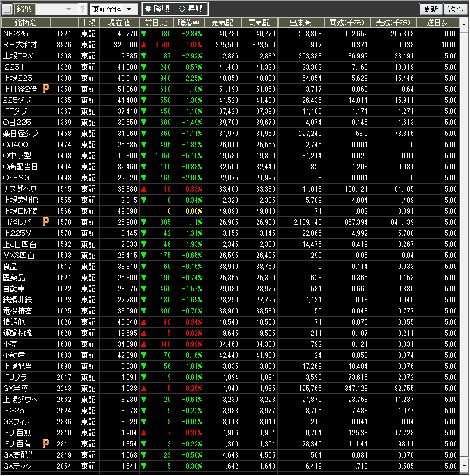This screenshot has height=476, width=470.
Task: Expand the 東証全体 market dropdown
Action: tap(129, 9)
